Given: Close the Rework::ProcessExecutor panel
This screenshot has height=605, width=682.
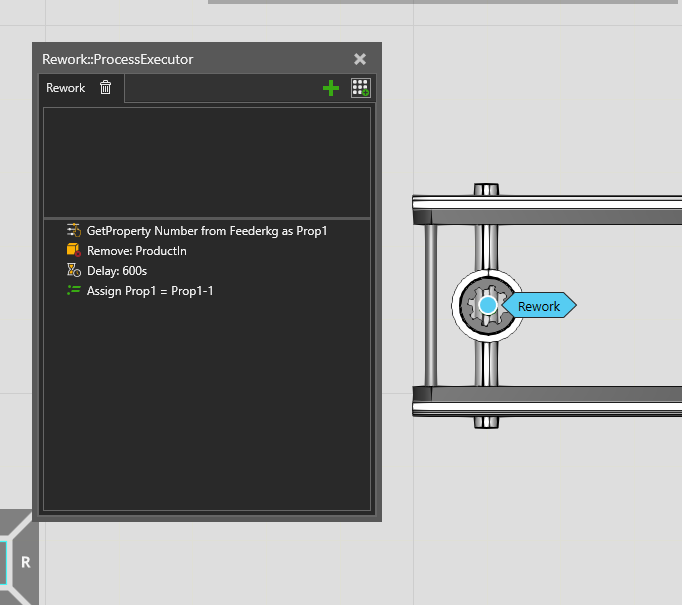Looking at the screenshot, I should click(360, 59).
